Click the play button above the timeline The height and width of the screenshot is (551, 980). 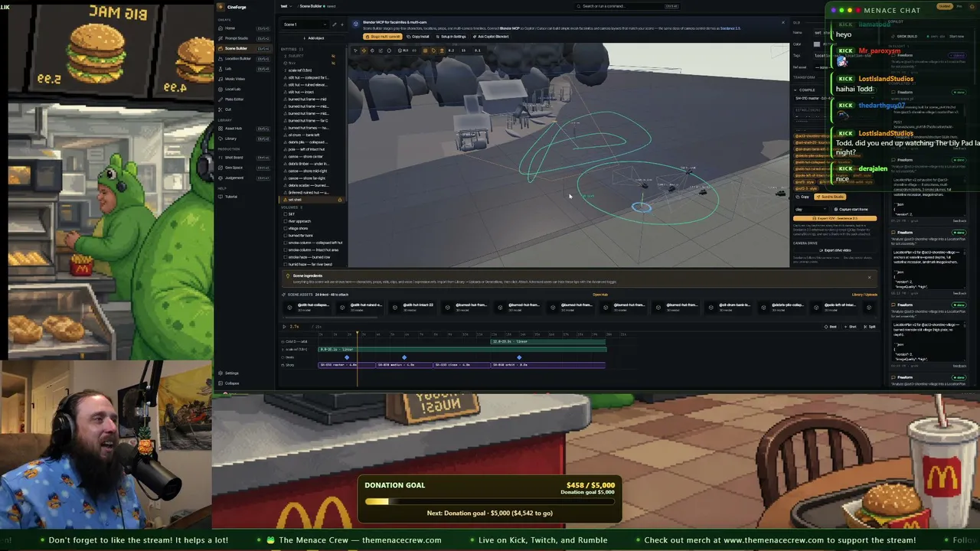(285, 327)
